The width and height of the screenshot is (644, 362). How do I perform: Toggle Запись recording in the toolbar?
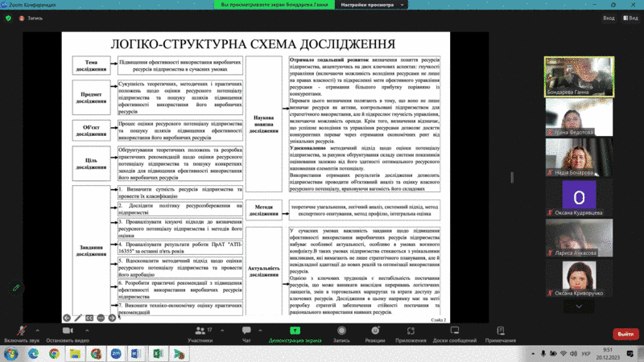[341, 334]
